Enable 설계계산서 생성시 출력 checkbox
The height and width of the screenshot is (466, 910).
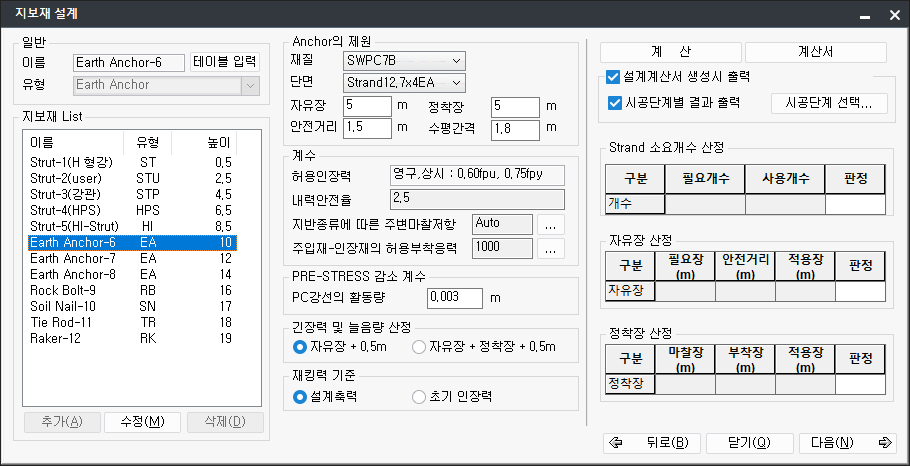tap(614, 77)
